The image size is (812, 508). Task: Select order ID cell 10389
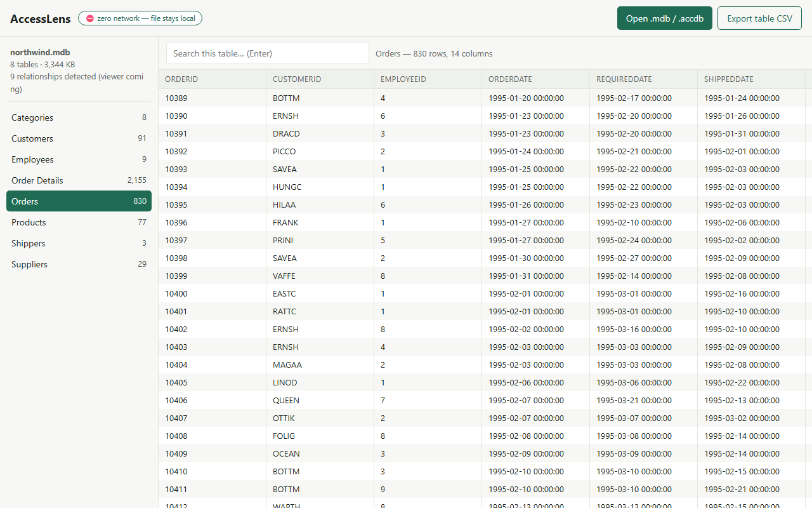(213, 98)
